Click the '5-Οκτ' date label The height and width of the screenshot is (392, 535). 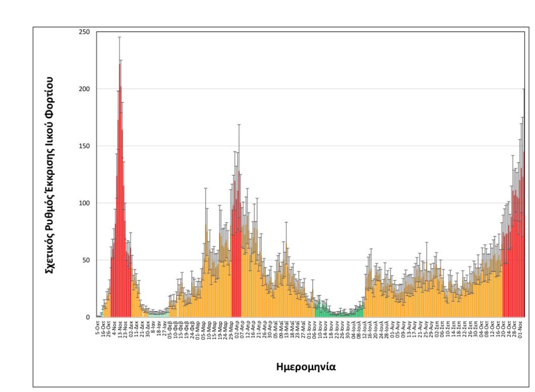click(98, 327)
